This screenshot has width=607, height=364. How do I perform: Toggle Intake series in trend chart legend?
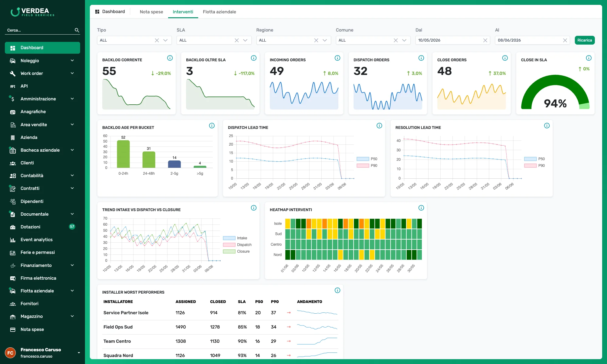pyautogui.click(x=235, y=238)
